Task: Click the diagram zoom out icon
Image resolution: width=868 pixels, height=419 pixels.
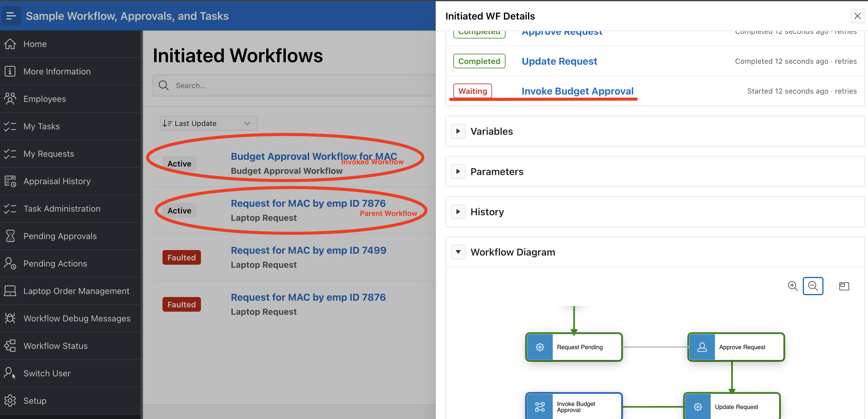Action: [813, 286]
